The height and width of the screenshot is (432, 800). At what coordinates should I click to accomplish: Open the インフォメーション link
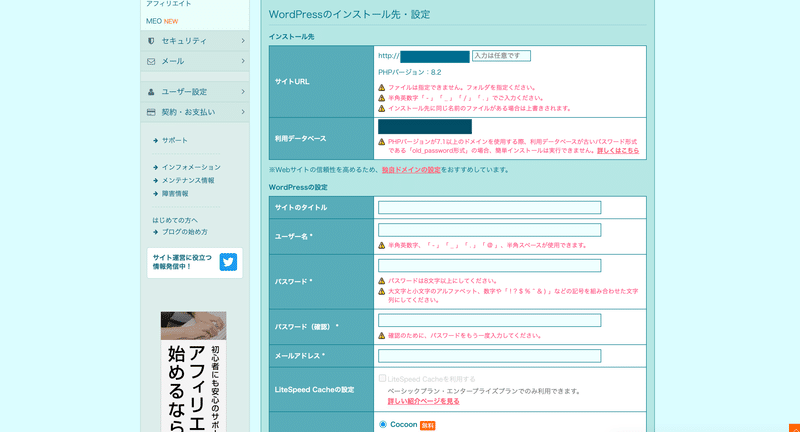click(x=191, y=167)
